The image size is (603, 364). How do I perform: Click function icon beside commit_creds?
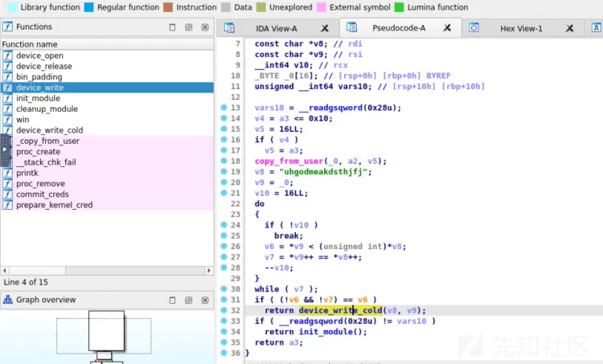[x=7, y=194]
